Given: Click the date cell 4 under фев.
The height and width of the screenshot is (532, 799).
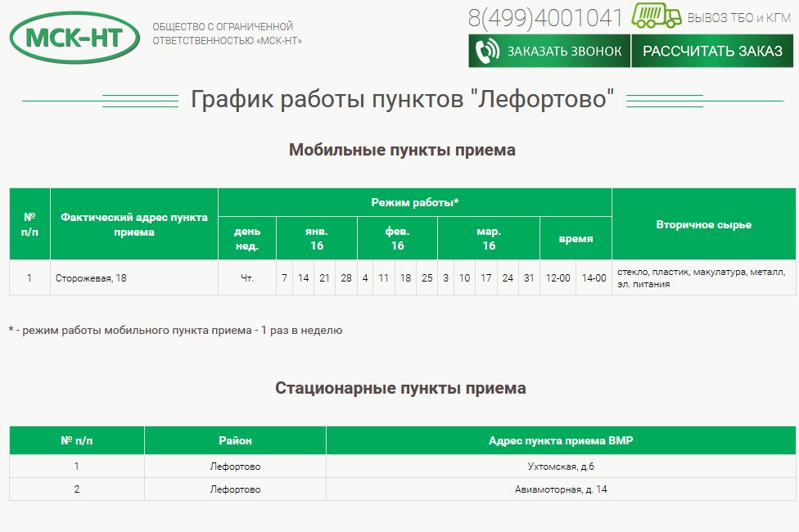Looking at the screenshot, I should [365, 277].
